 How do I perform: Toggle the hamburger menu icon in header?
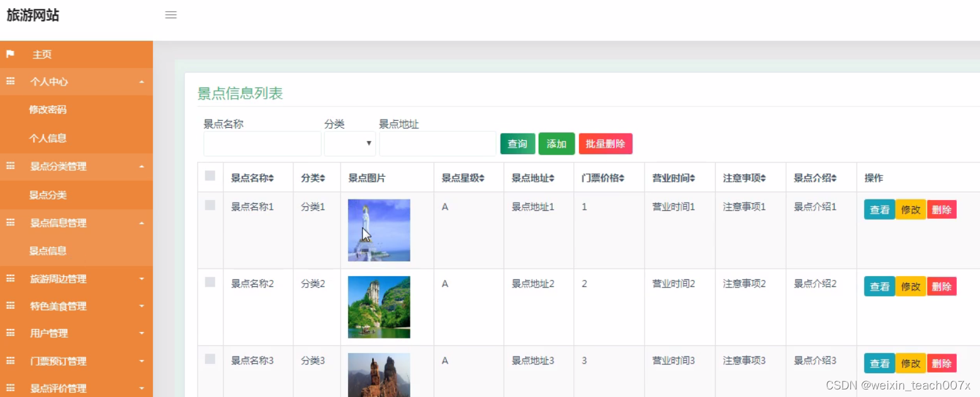[x=171, y=15]
